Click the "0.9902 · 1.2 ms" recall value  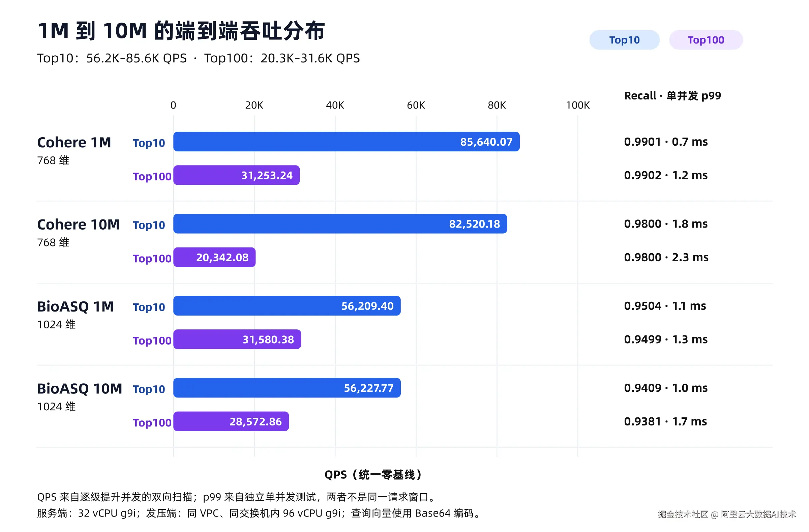pos(666,175)
